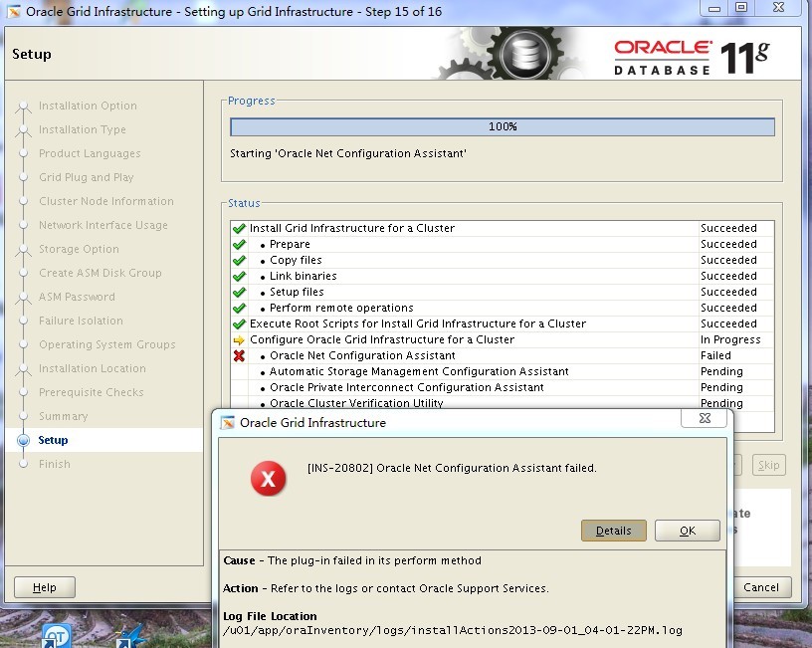
Task: Click OK in the INS-20802 dialog
Action: (688, 531)
